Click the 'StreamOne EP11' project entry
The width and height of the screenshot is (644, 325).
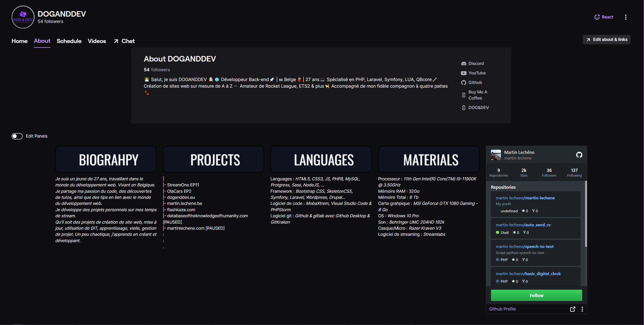click(183, 185)
